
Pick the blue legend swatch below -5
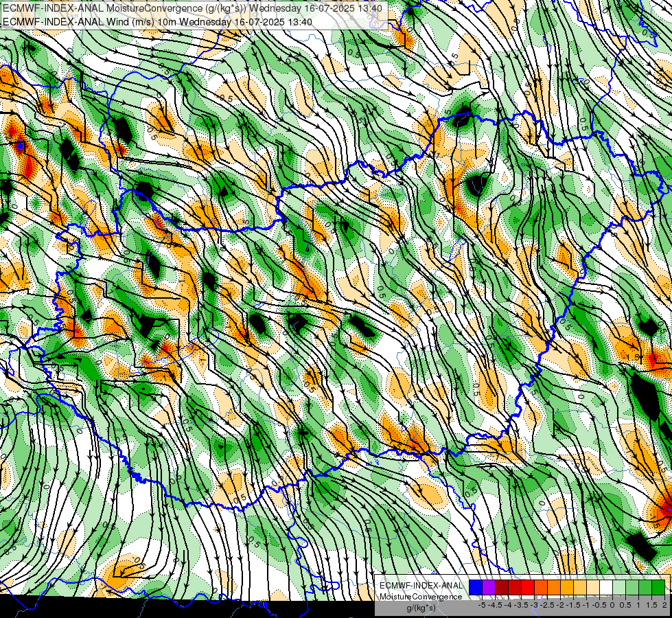pyautogui.click(x=476, y=588)
